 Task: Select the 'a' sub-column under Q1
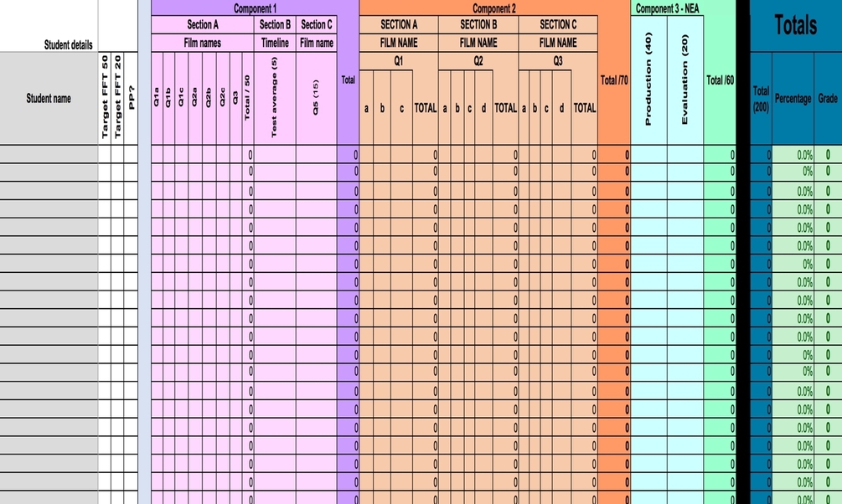pos(366,108)
